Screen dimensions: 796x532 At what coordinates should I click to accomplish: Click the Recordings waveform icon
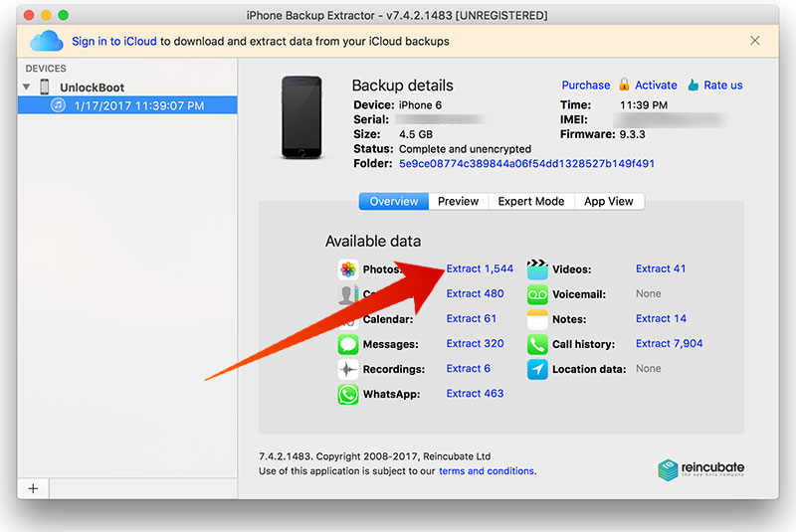click(347, 369)
